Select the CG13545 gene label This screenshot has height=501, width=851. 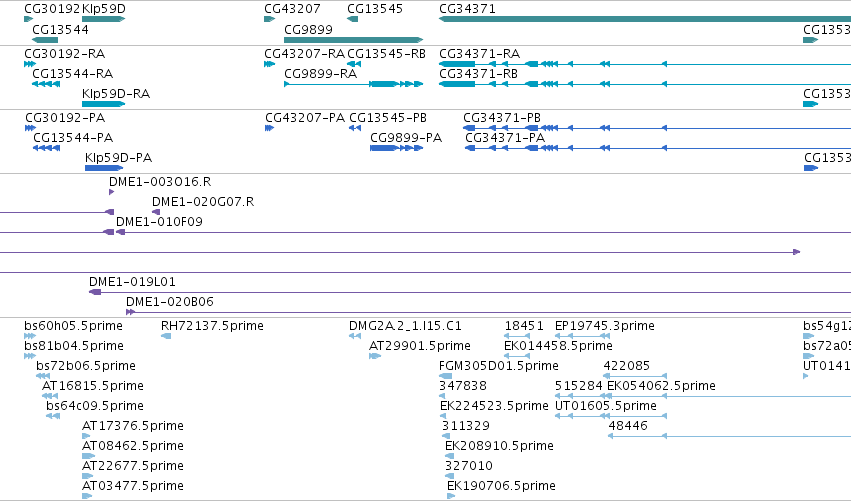[x=375, y=9]
